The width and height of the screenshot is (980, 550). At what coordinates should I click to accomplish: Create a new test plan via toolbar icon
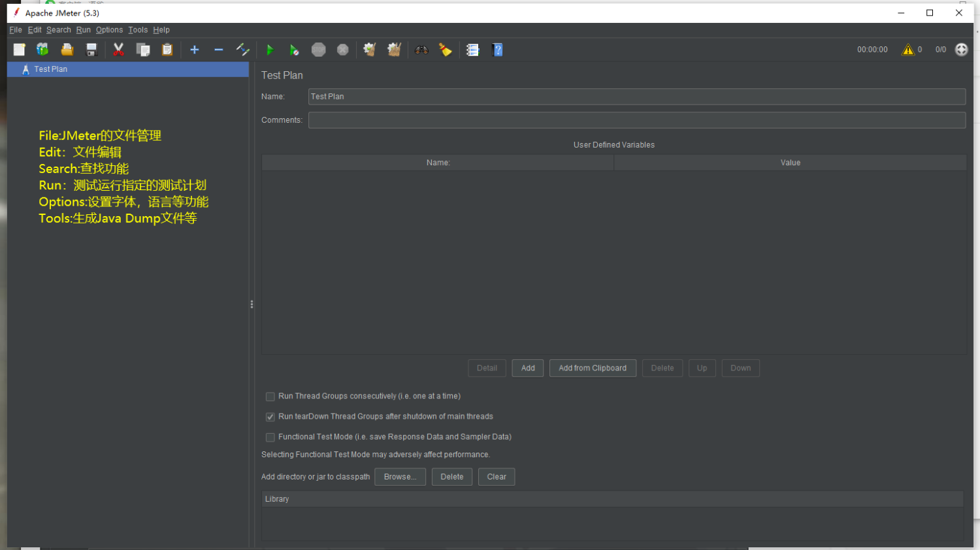click(x=19, y=50)
